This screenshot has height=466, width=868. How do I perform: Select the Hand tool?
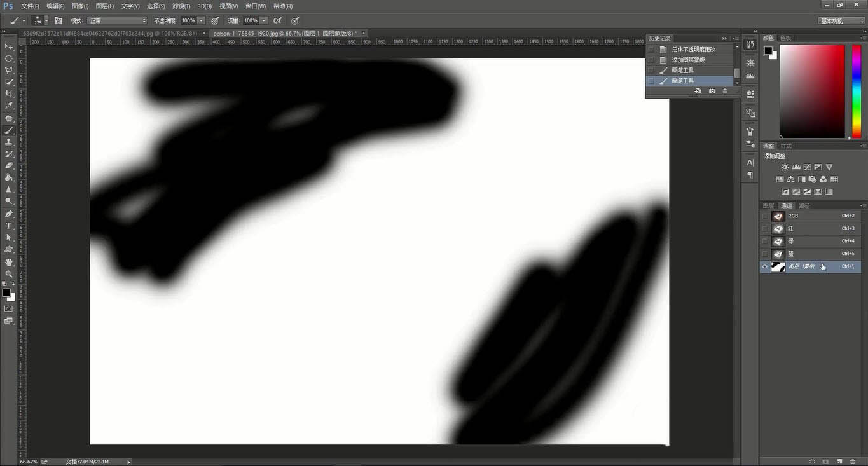(9, 262)
